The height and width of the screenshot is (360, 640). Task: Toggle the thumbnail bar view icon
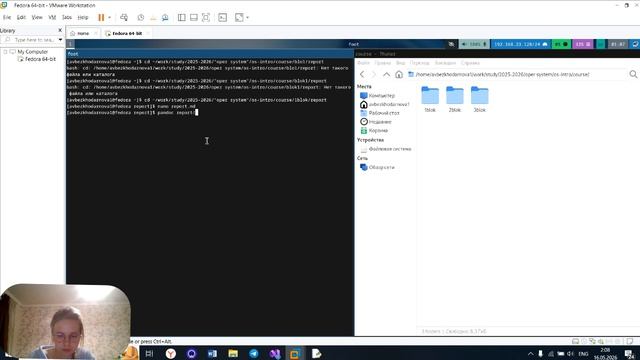pyautogui.click(x=194, y=17)
